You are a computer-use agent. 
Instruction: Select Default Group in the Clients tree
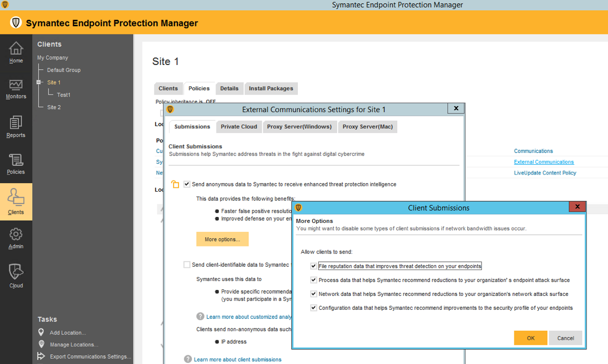[63, 70]
